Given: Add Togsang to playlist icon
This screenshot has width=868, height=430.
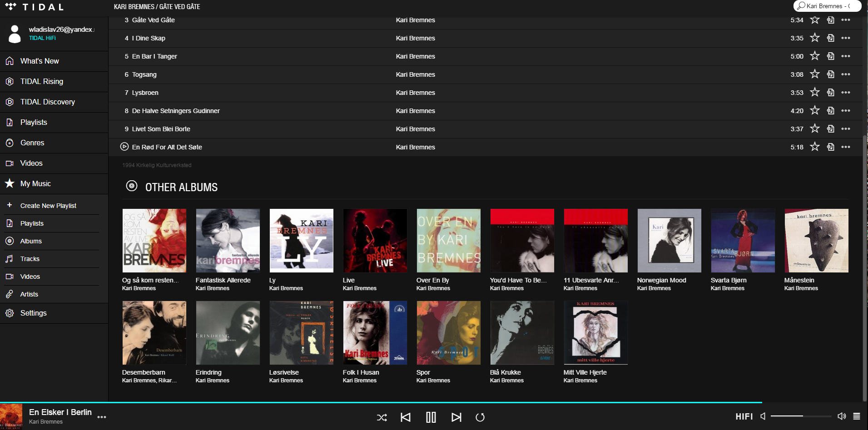Looking at the screenshot, I should (x=830, y=74).
